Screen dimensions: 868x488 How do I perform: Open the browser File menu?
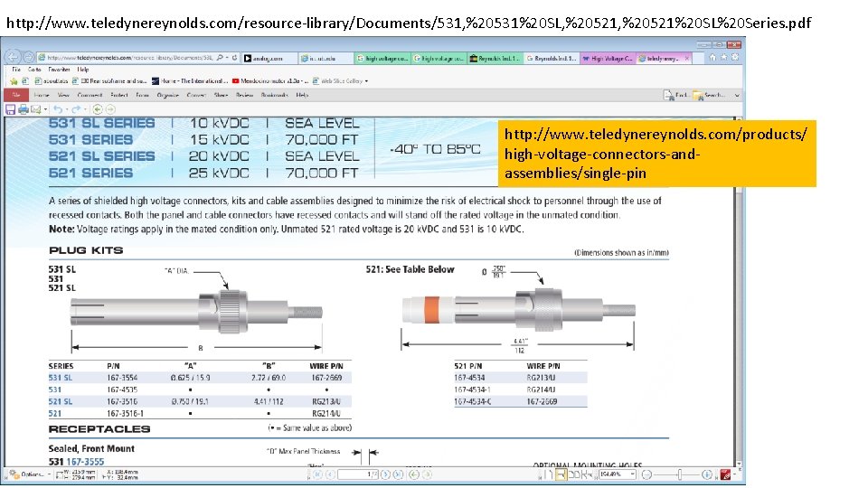click(16, 70)
